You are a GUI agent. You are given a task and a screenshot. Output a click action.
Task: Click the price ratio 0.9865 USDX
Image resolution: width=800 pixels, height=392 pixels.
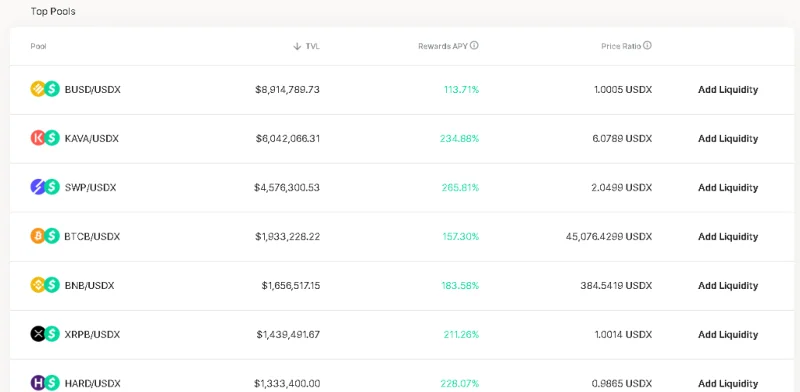(x=622, y=383)
